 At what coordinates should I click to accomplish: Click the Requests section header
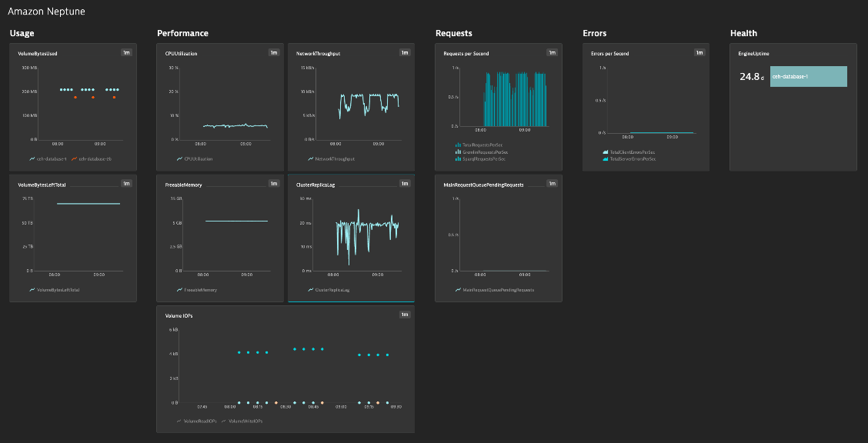coord(454,33)
